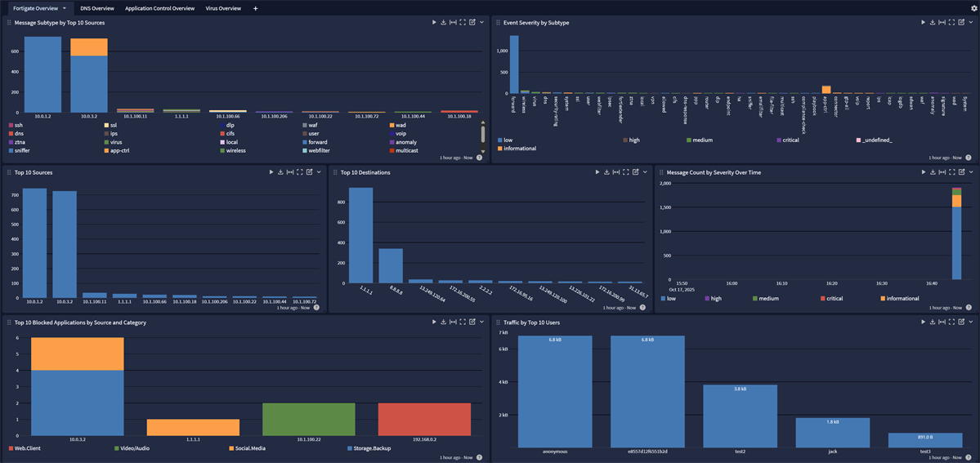Image resolution: width=980 pixels, height=463 pixels.
Task: Open the Traffic by Top 10 Users panel menu chevron
Action: click(x=972, y=323)
